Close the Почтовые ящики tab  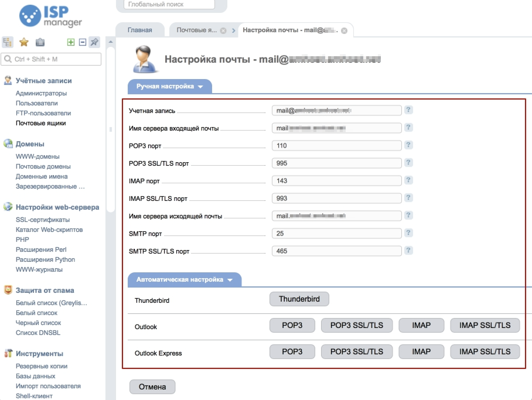point(223,31)
